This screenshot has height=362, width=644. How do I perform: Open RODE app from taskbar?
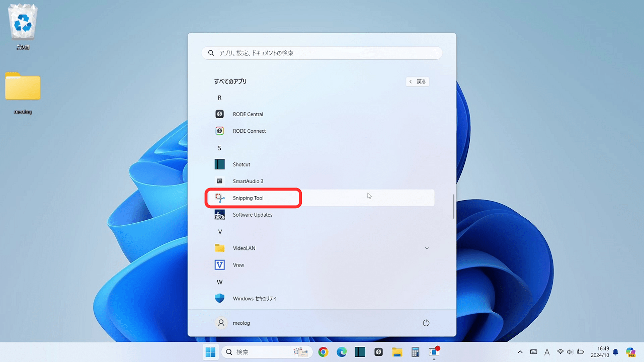379,352
